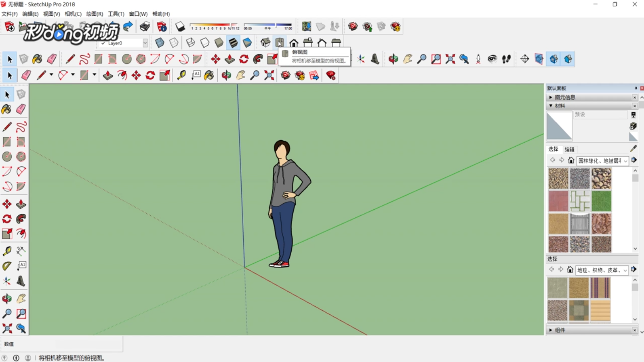644x362 pixels.
Task: Choose the 3D Text tool in left toolbar
Action: (21, 281)
